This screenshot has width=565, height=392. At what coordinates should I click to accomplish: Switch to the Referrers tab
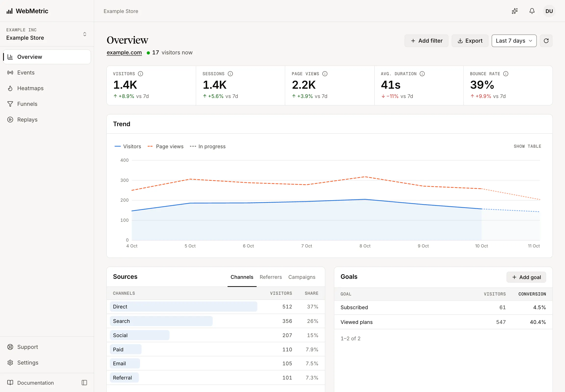pyautogui.click(x=271, y=277)
